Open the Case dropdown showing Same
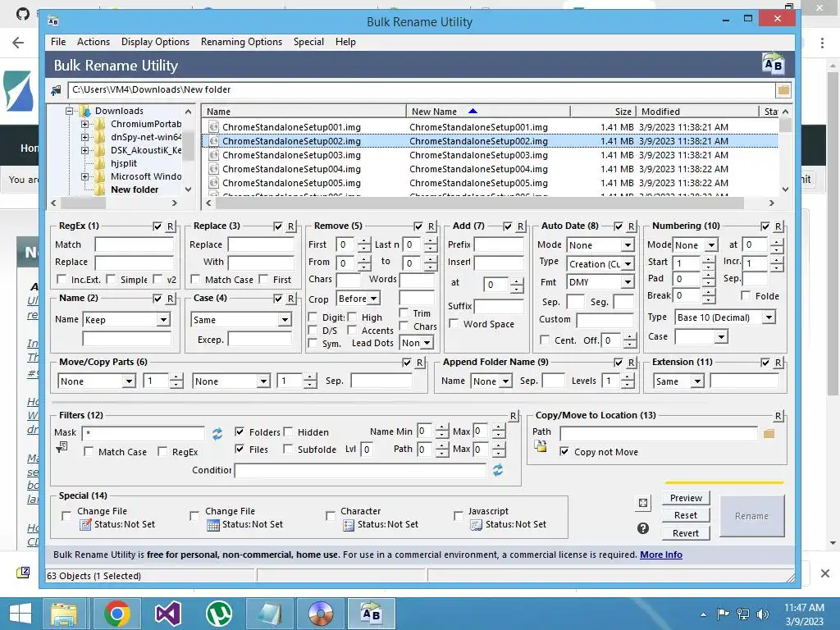This screenshot has height=630, width=840. click(241, 320)
